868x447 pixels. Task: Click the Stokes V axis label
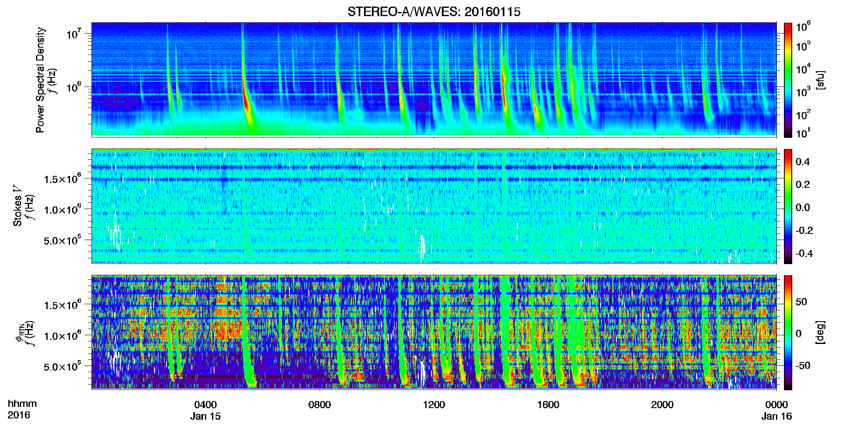click(x=17, y=206)
